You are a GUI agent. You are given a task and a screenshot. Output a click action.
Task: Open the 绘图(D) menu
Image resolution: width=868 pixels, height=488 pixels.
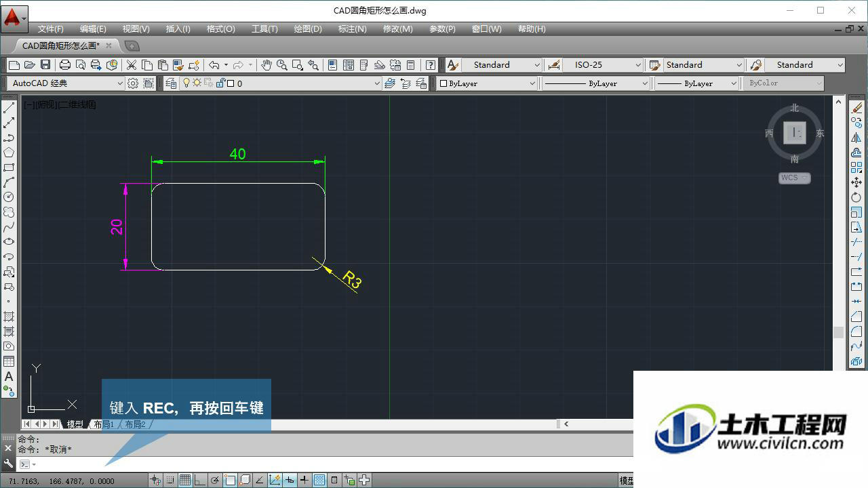[x=308, y=29]
